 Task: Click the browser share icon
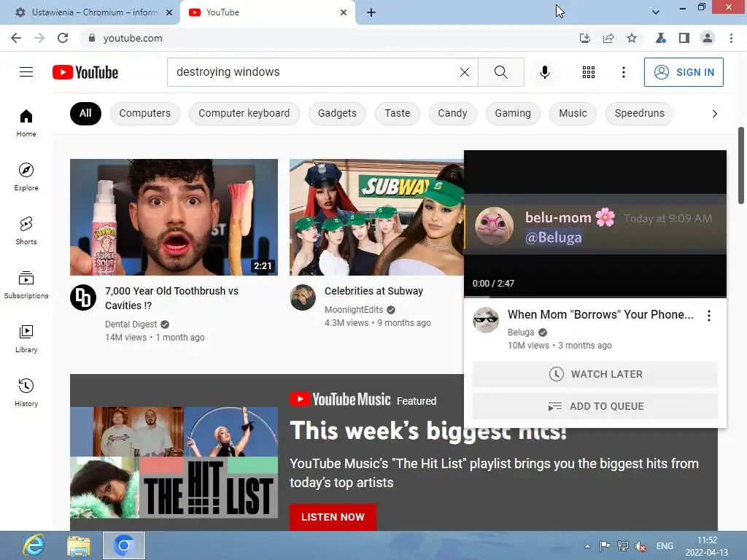[608, 38]
